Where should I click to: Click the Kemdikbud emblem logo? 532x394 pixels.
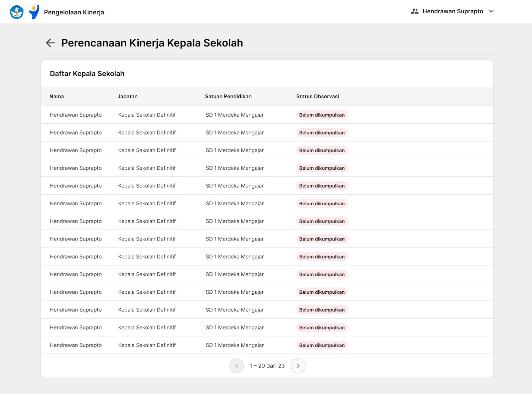[x=17, y=12]
